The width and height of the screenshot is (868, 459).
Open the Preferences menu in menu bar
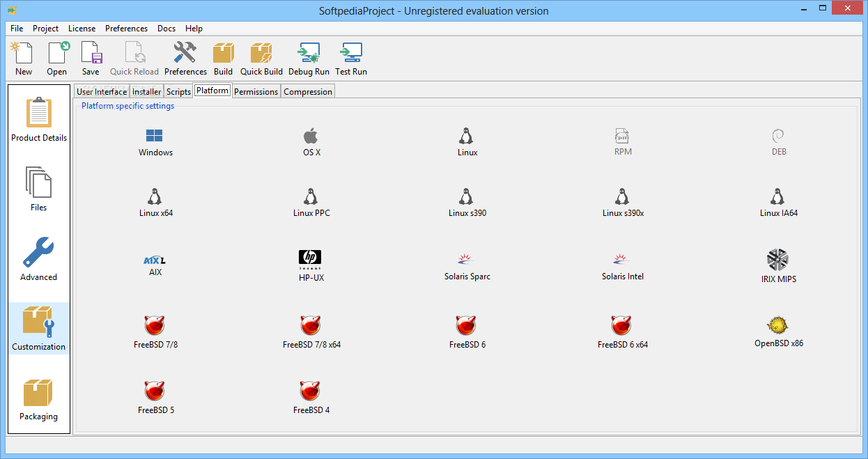(x=126, y=29)
